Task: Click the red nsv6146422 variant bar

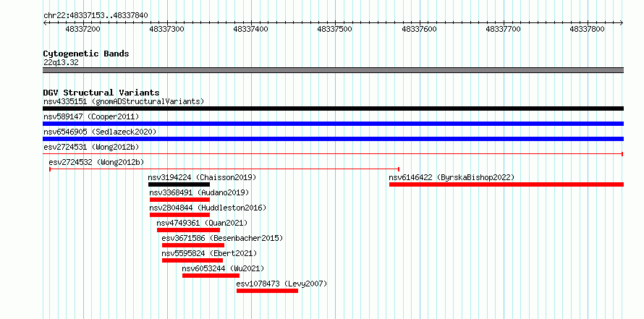Action: click(507, 184)
